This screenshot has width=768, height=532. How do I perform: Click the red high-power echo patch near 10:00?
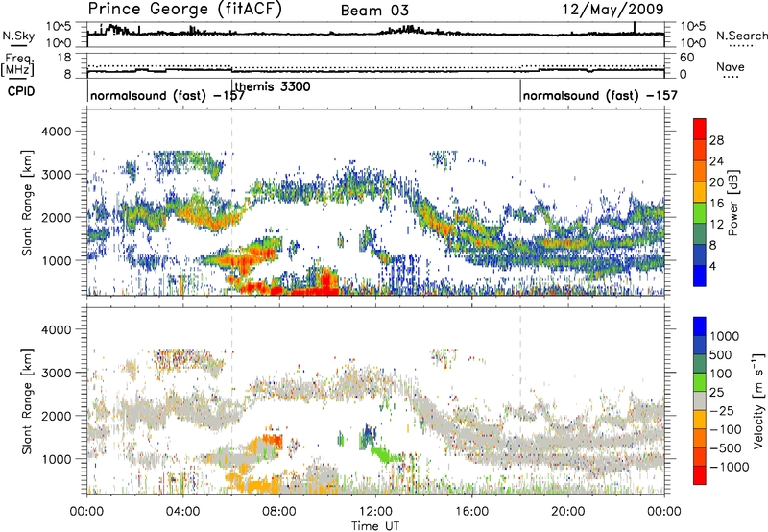coord(324,283)
